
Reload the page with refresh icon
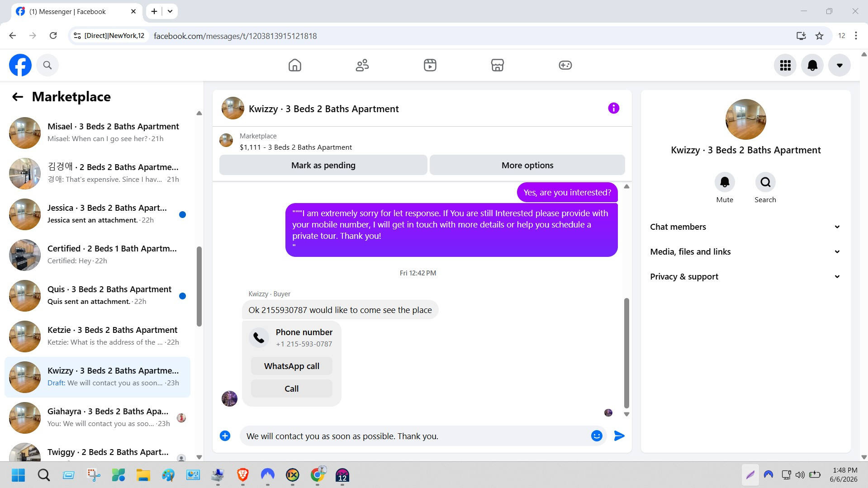click(x=53, y=36)
